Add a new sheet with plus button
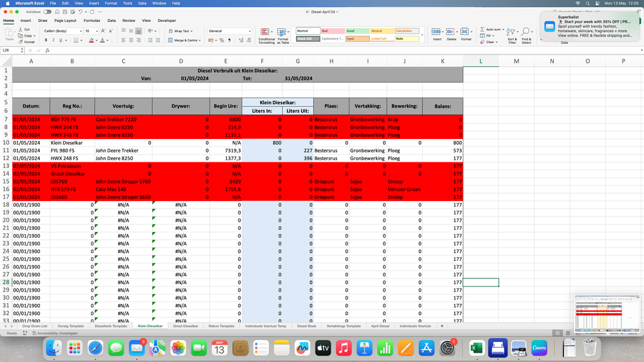644x362 pixels. click(442, 326)
